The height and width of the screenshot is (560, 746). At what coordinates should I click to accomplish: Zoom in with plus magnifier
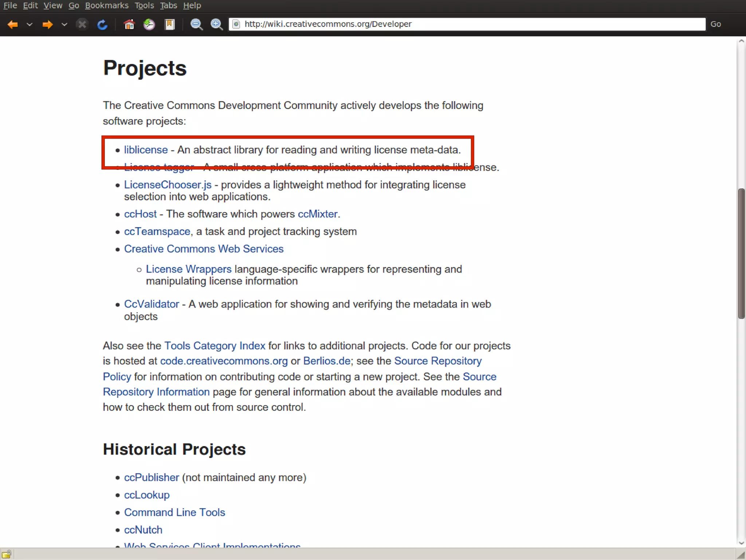[x=217, y=24]
